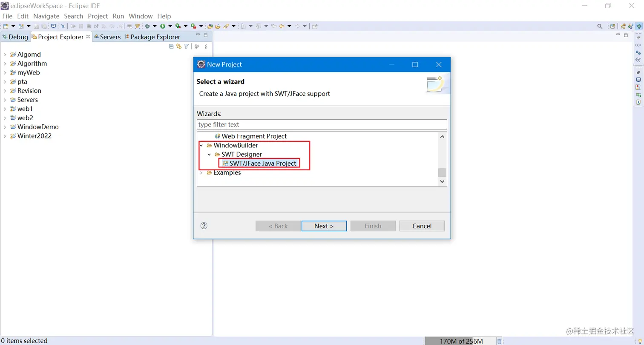The height and width of the screenshot is (345, 644).
Task: Open Project Explorer view menu dots
Action: pos(206,46)
